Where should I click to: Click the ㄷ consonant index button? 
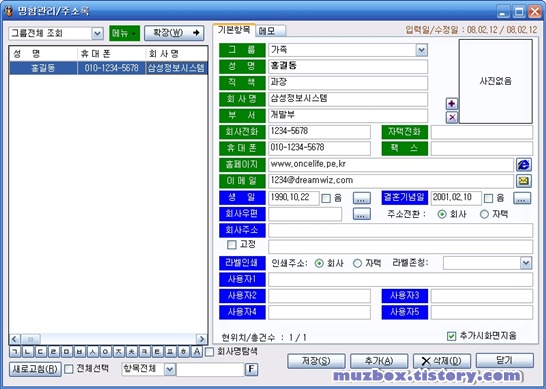tap(40, 352)
